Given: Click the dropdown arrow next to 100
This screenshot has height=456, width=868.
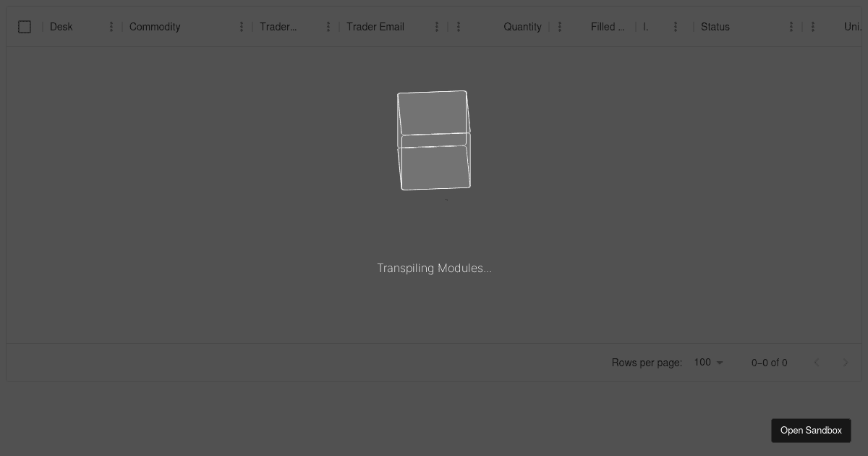Looking at the screenshot, I should 720,363.
